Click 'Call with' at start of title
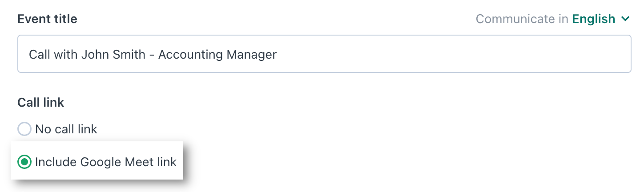 point(53,55)
